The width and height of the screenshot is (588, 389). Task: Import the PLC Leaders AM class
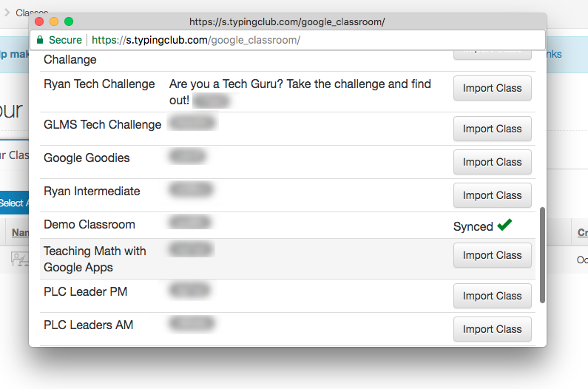click(x=492, y=329)
